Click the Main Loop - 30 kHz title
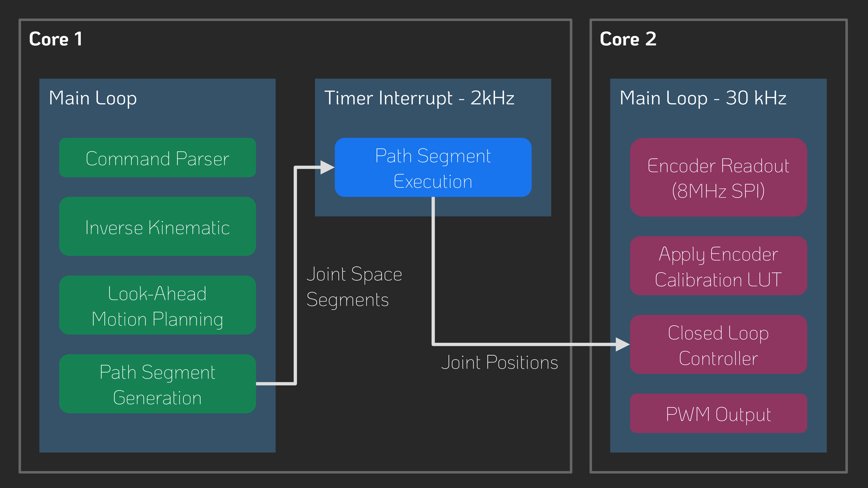Screen dimensions: 868x488 click(703, 98)
